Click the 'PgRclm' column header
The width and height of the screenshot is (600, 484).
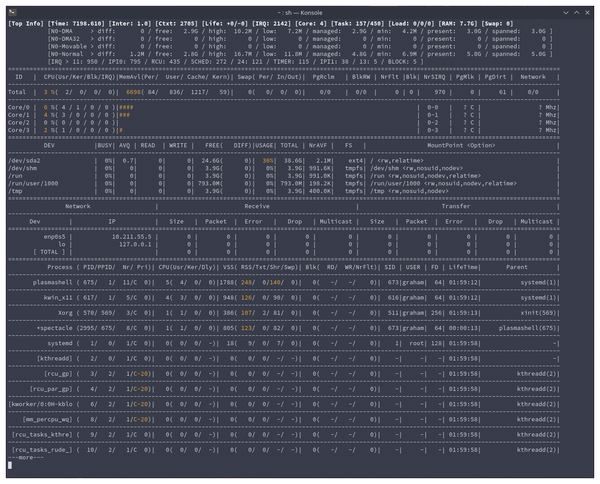pos(323,77)
